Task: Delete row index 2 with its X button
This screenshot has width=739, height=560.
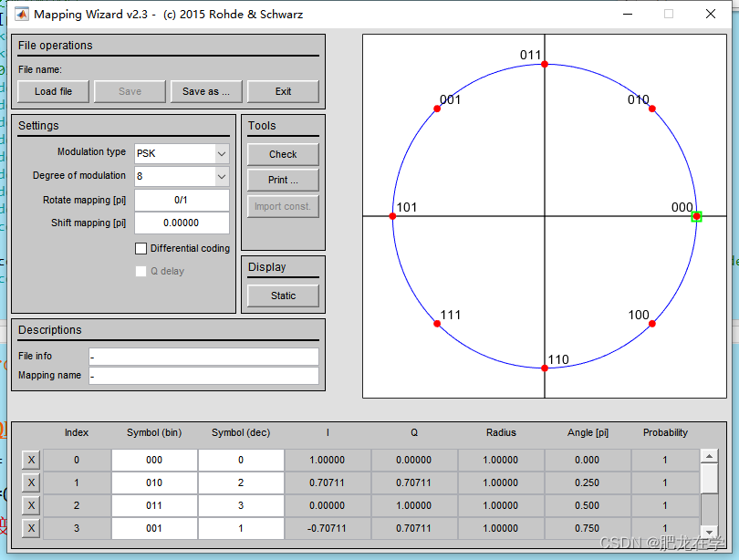Action: (31, 505)
